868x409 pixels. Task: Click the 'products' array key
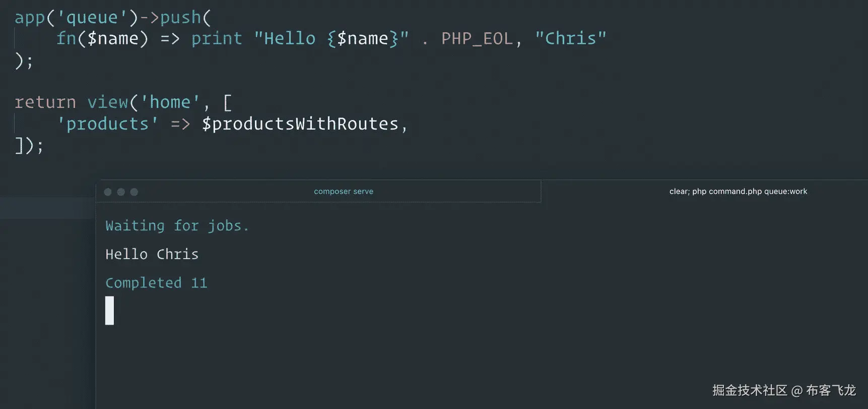pyautogui.click(x=107, y=124)
